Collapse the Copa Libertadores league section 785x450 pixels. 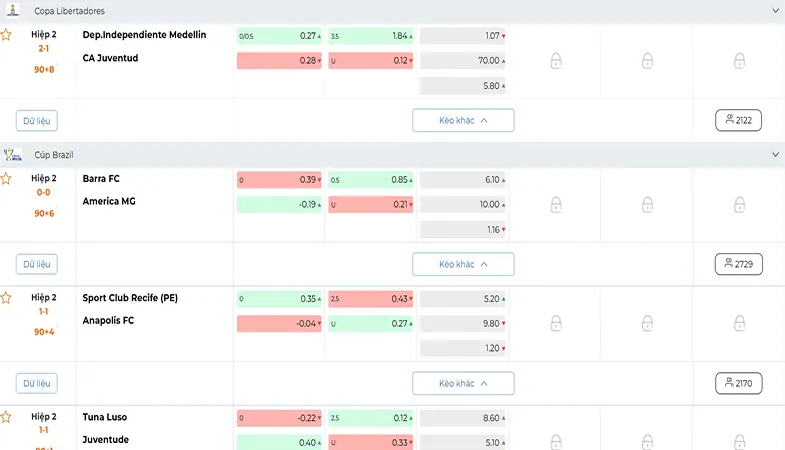(775, 11)
